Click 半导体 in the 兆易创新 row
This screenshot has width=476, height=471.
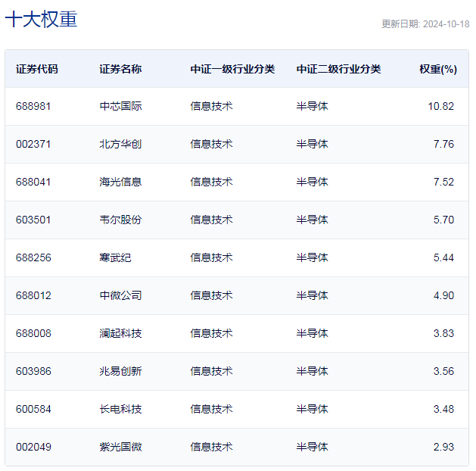[x=312, y=371]
